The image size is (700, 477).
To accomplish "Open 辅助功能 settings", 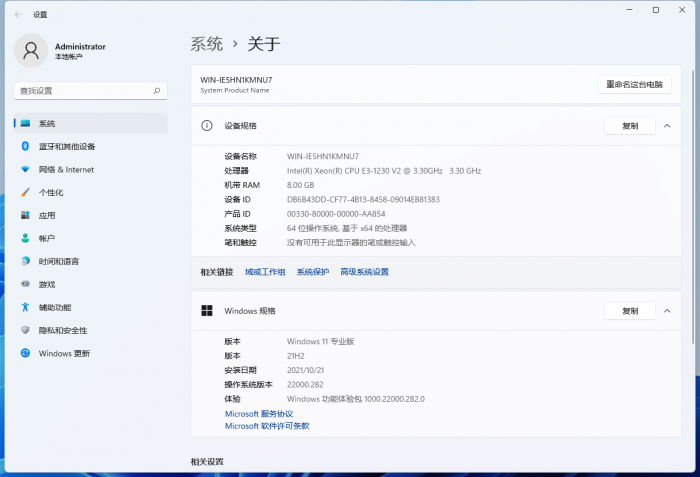I will [x=55, y=307].
